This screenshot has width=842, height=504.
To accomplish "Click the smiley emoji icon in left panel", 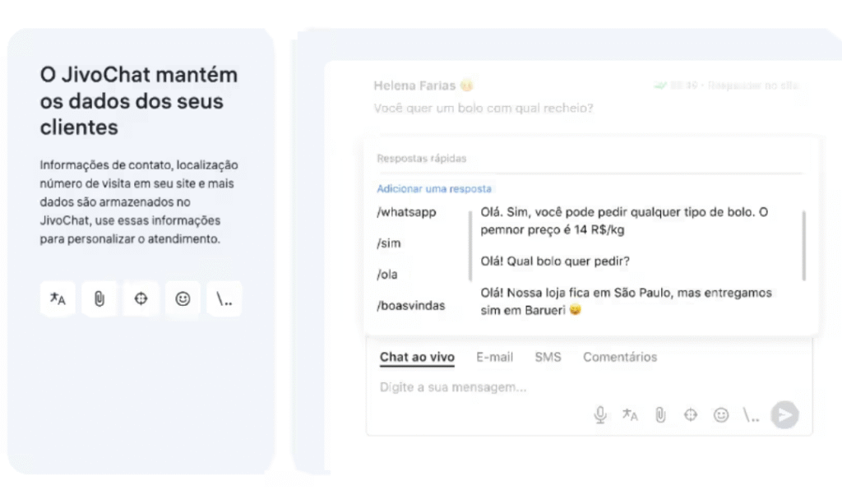I will coord(183,298).
